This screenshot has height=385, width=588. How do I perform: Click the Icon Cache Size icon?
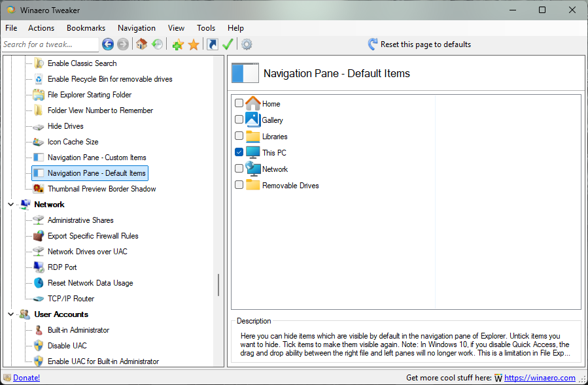pos(39,142)
